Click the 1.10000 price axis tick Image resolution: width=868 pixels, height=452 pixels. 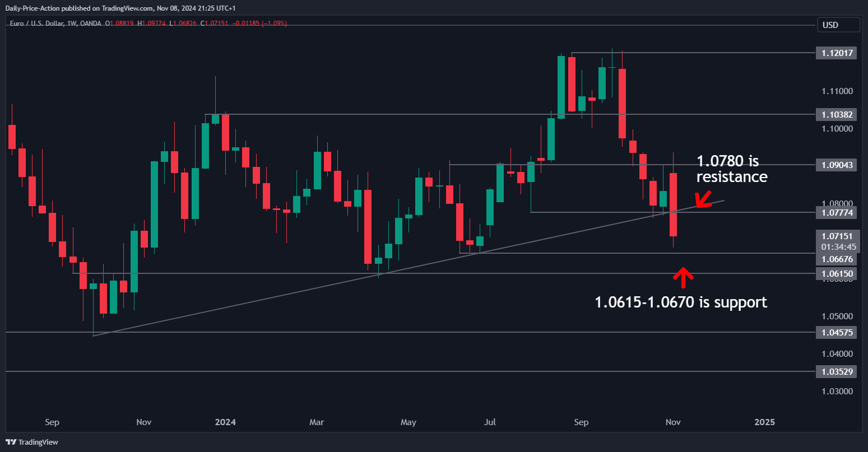[x=837, y=129]
